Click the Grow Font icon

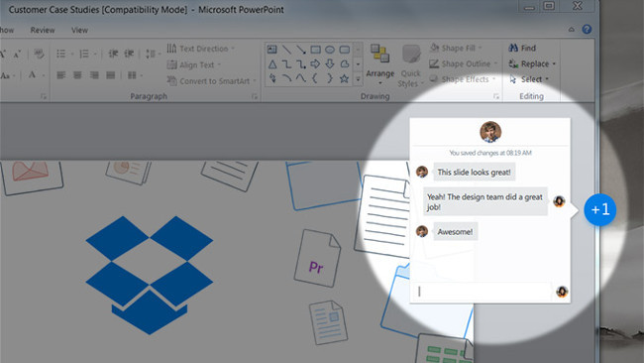[x=2, y=54]
